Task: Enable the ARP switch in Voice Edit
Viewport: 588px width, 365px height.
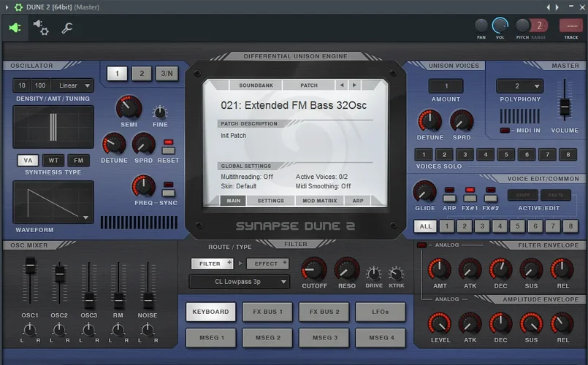Action: point(449,197)
